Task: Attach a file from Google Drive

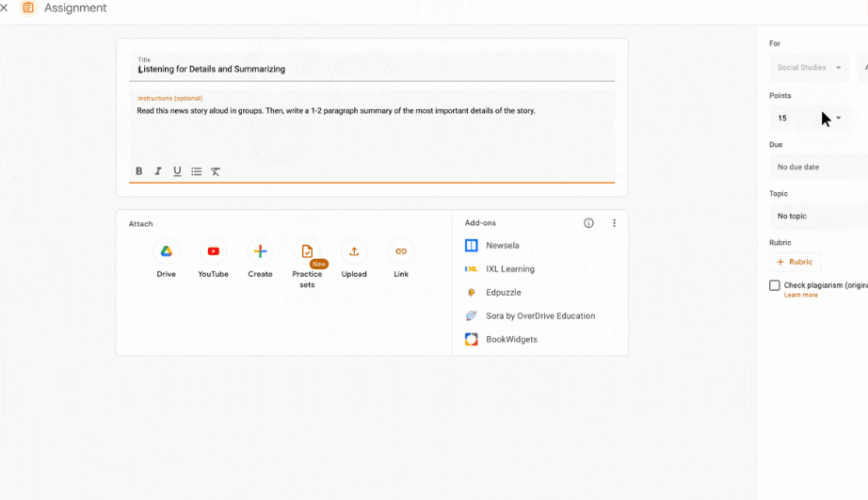Action: pos(166,251)
